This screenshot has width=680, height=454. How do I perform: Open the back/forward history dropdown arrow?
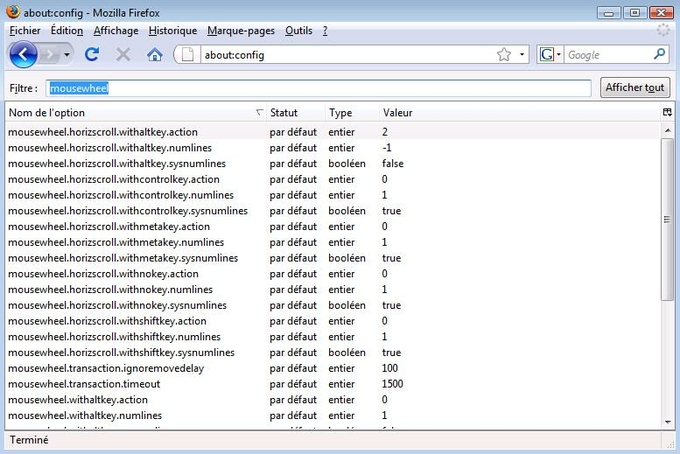pyautogui.click(x=67, y=55)
